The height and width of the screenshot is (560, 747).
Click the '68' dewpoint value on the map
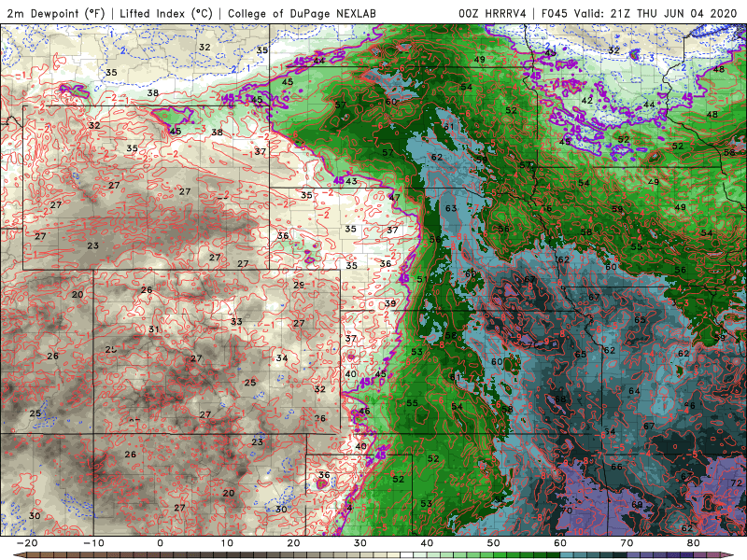[560, 399]
